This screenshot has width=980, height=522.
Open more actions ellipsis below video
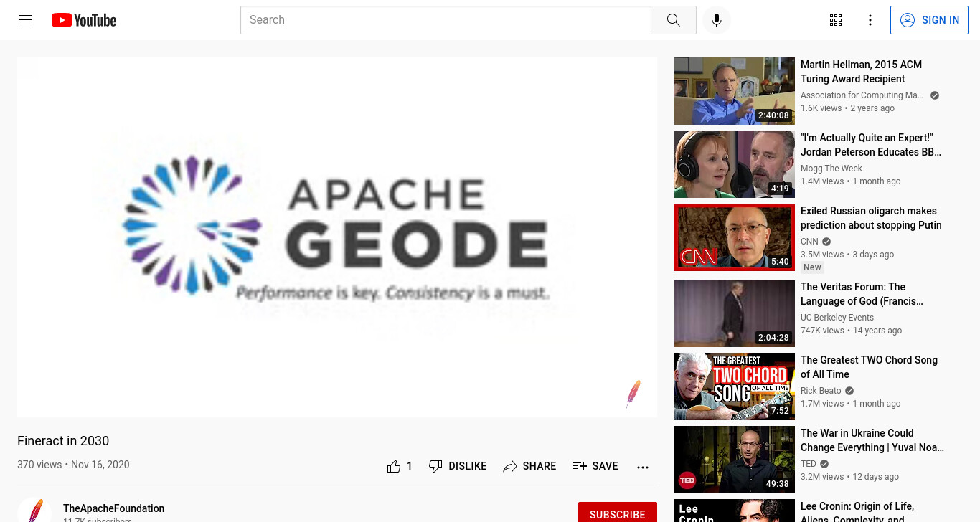(643, 467)
